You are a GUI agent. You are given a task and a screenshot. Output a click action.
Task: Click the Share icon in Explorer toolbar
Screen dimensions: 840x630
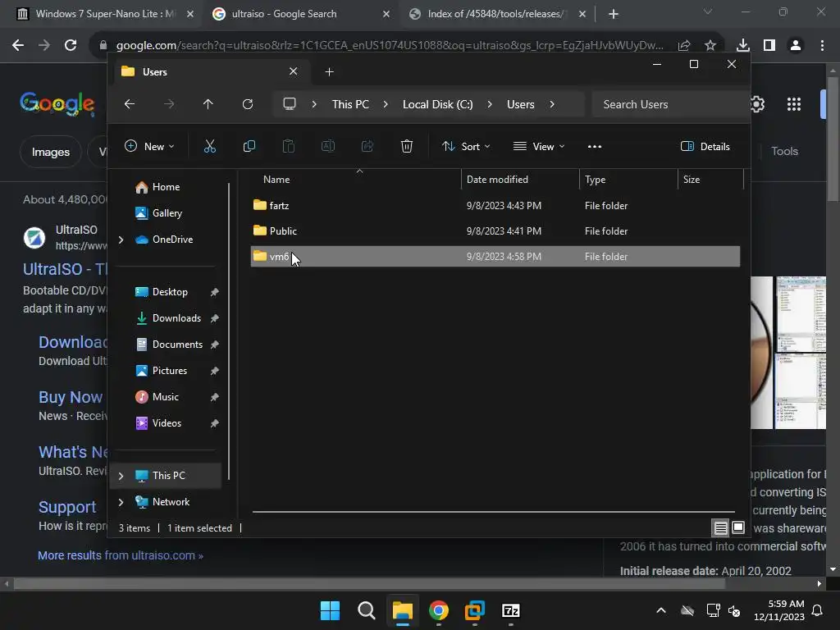click(x=367, y=146)
